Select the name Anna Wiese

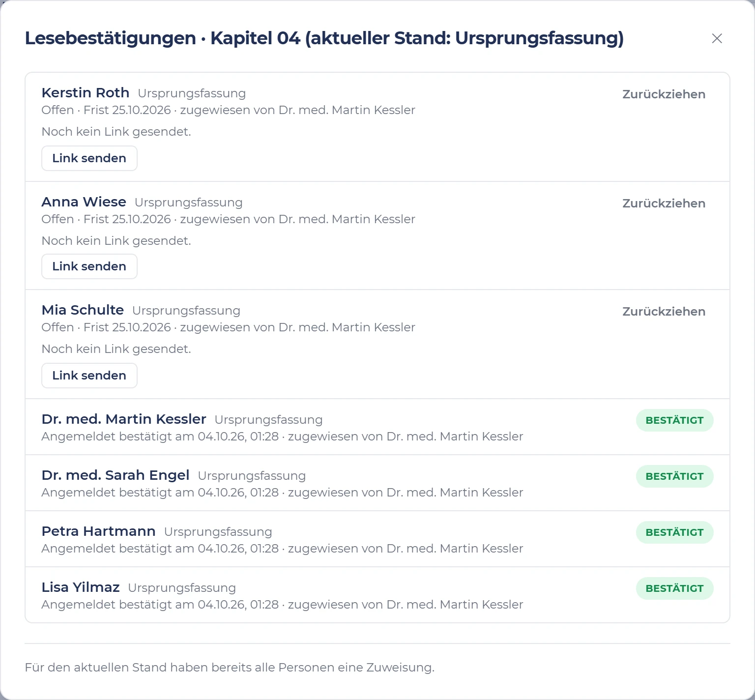coord(84,202)
